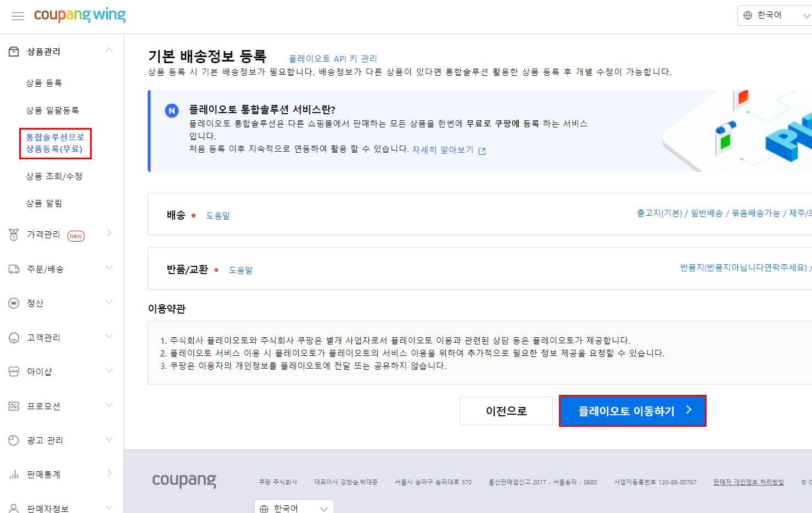Select 통합솔루션으로 상품등록(무료) menu item
Screen dimensions: 812x513
pyautogui.click(x=55, y=143)
